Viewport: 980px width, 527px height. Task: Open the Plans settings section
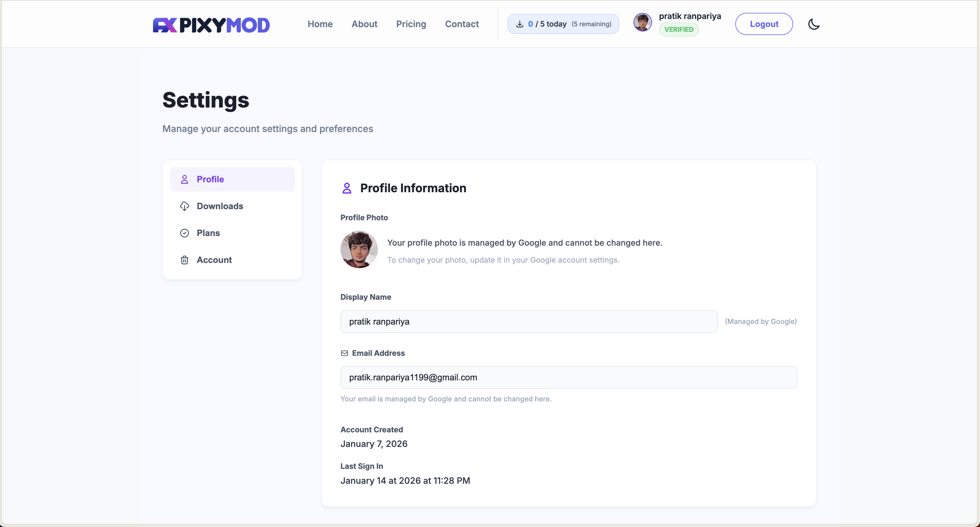pos(208,233)
